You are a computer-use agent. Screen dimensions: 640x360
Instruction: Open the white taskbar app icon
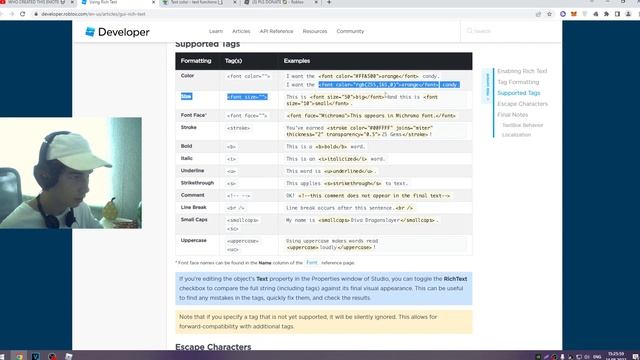(x=69, y=356)
